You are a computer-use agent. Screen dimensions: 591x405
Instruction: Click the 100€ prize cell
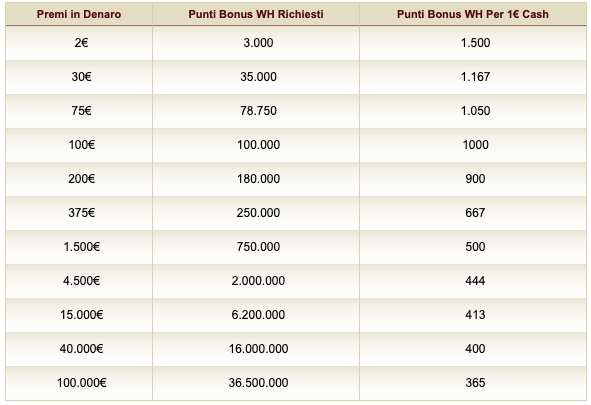79,145
